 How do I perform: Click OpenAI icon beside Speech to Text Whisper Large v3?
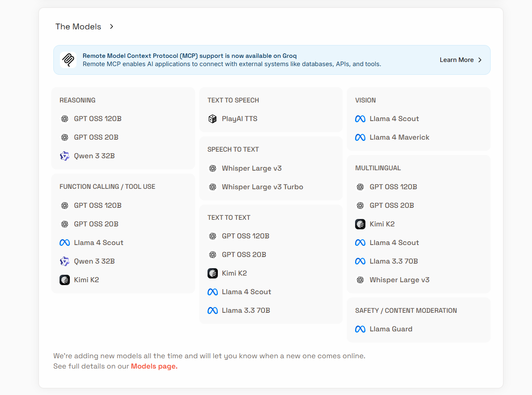(212, 169)
